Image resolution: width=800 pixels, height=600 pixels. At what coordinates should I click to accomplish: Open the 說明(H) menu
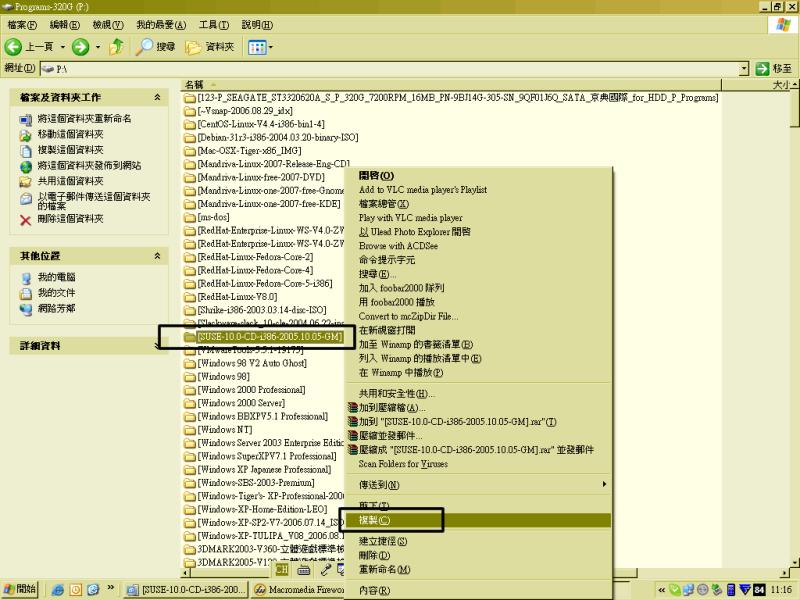[x=257, y=24]
